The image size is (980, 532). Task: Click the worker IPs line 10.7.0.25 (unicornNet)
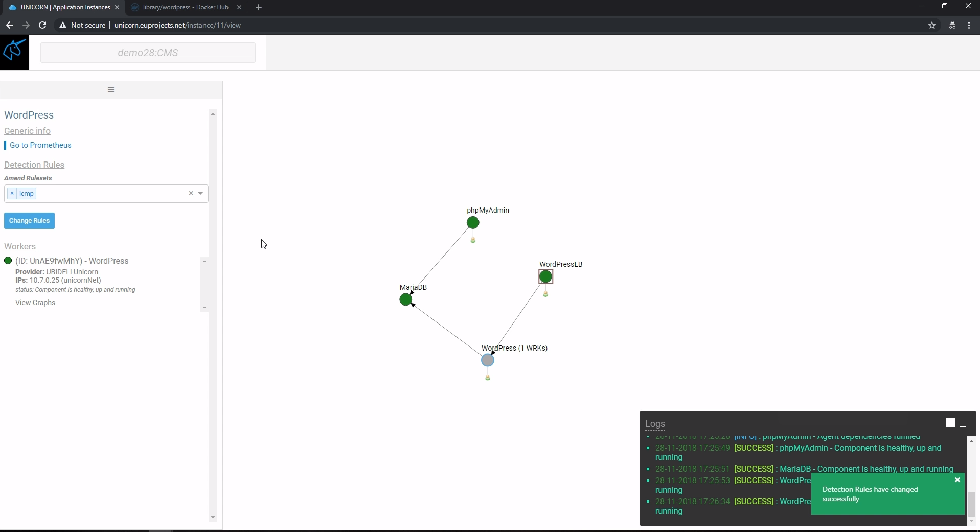pos(58,280)
